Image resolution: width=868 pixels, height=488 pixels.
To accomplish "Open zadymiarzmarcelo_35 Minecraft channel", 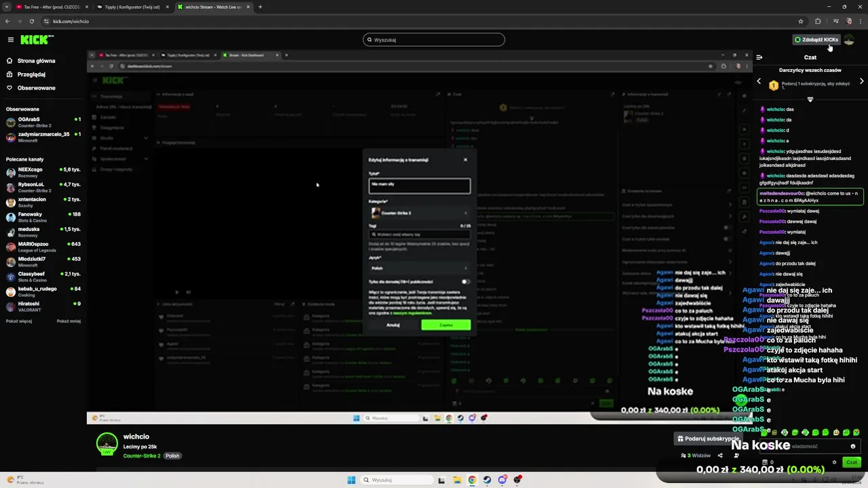I will [x=43, y=137].
